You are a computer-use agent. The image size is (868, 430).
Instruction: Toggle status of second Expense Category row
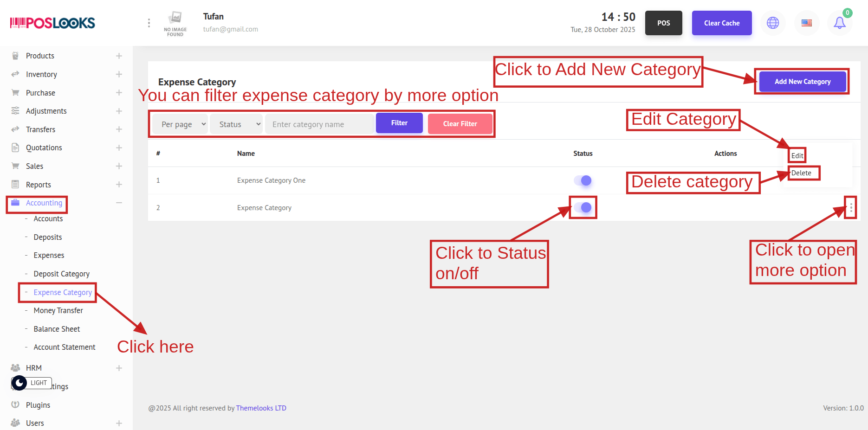pos(583,207)
